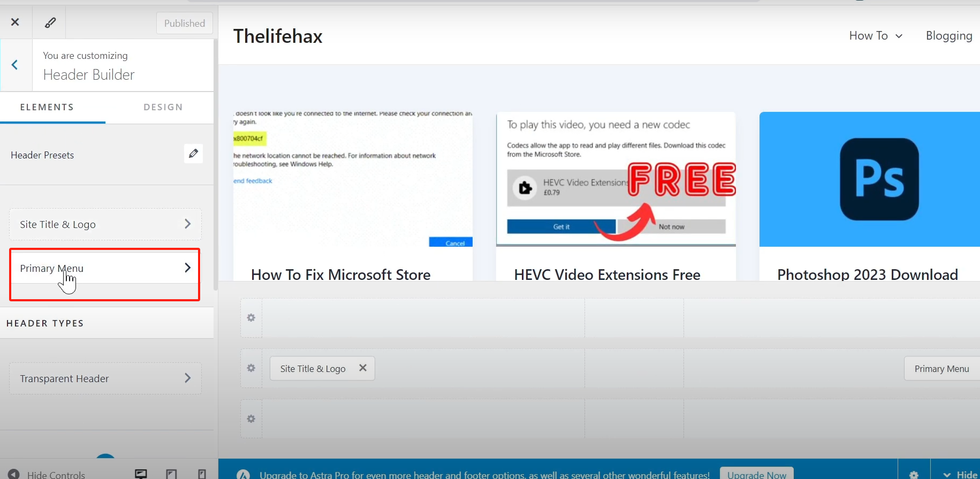
Task: Switch to mobile preview icon
Action: click(x=202, y=474)
